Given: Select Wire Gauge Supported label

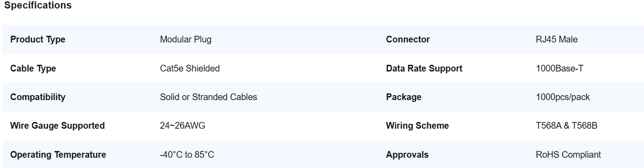Looking at the screenshot, I should pyautogui.click(x=57, y=126).
